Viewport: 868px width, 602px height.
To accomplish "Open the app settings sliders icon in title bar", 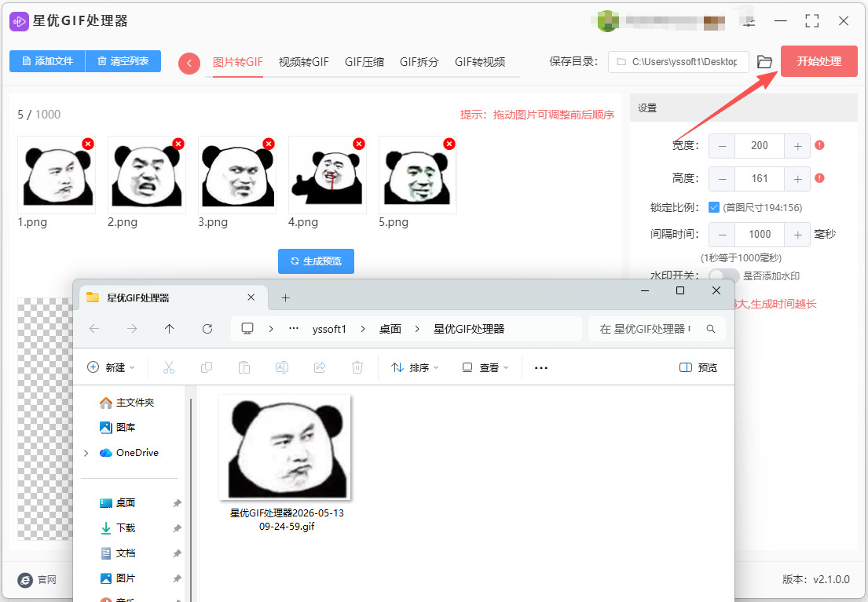I will pos(749,21).
